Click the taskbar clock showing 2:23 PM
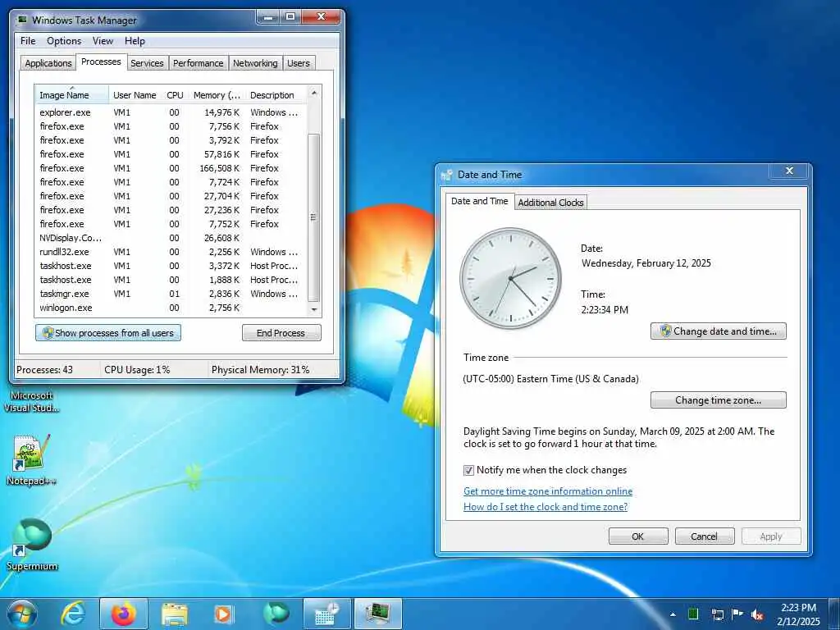The width and height of the screenshot is (840, 630). 798,614
